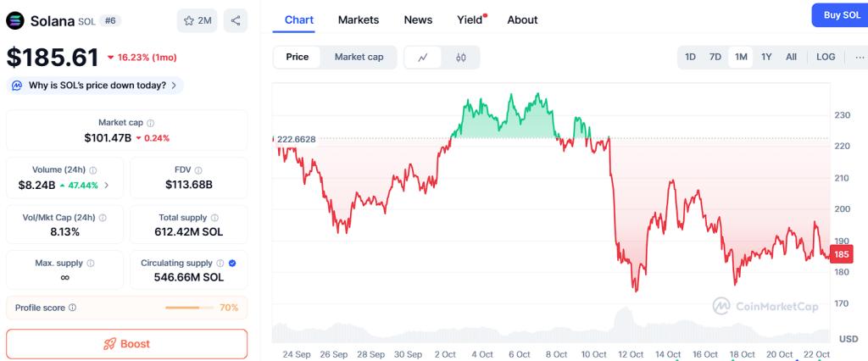868x361 pixels.
Task: Click the Profile score progress bar
Action: click(189, 308)
